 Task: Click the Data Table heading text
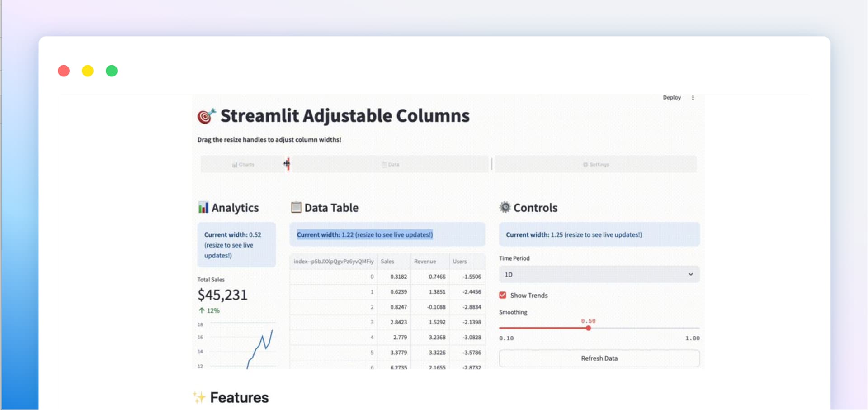331,208
